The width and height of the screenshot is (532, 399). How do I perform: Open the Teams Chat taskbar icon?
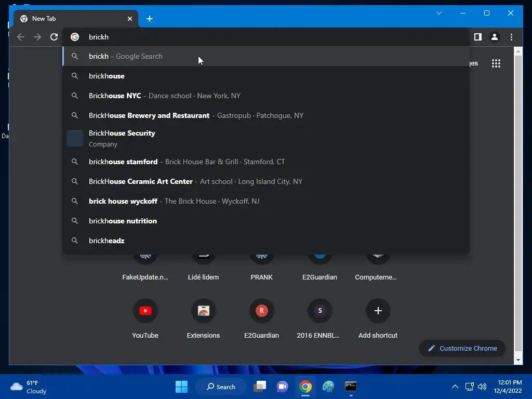[x=282, y=387]
